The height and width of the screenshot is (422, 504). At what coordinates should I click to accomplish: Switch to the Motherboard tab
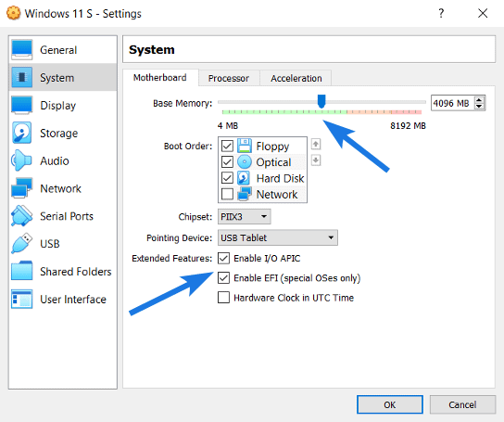pyautogui.click(x=159, y=78)
